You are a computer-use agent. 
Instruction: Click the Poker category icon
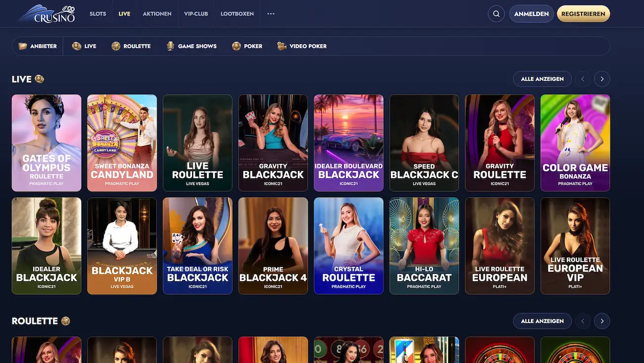tap(236, 46)
